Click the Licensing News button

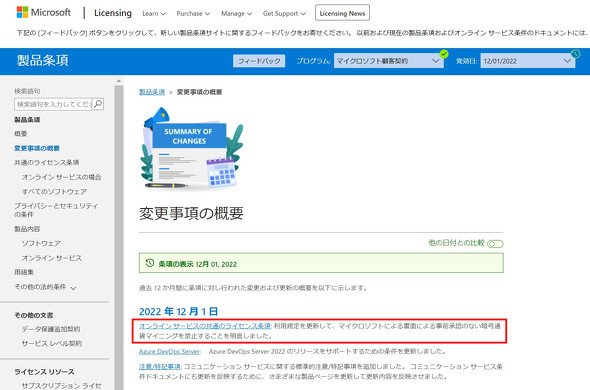[x=342, y=13]
